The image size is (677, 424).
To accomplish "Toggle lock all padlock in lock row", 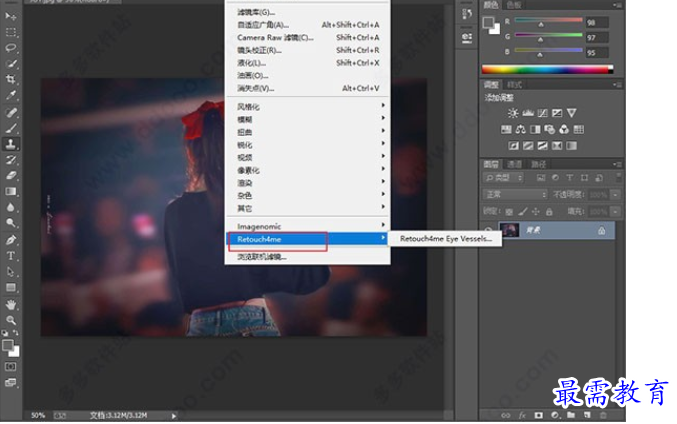I will 549,212.
